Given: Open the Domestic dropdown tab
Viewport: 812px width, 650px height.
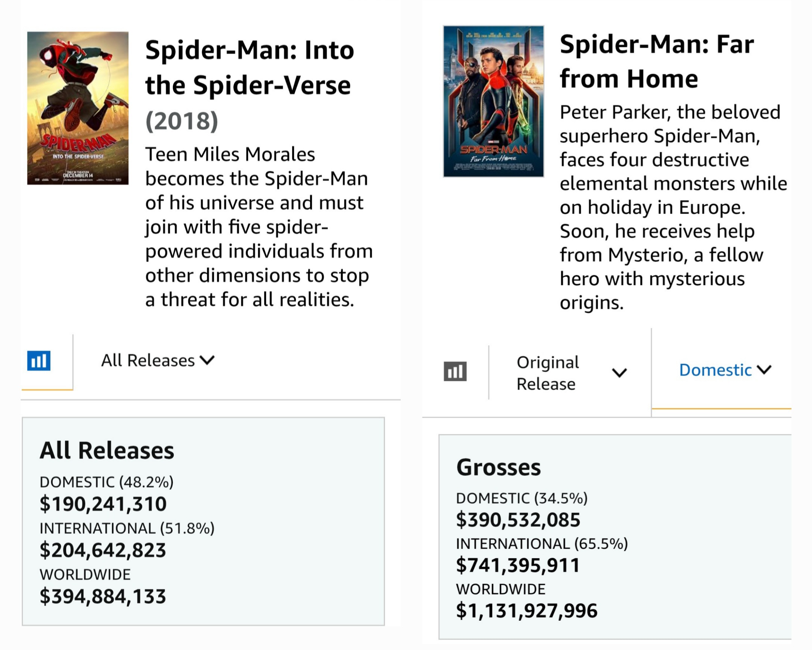Looking at the screenshot, I should (x=726, y=370).
